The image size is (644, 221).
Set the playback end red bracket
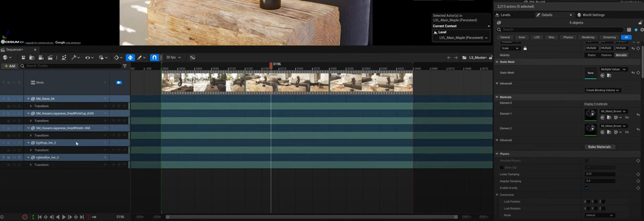point(88,217)
